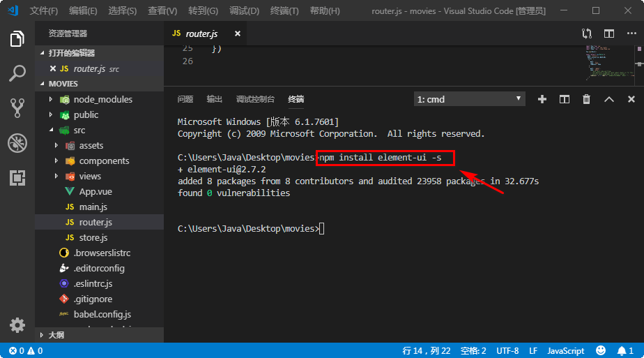Viewport: 644px width, 358px height.
Task: Open the 查看(V) menu
Action: [162, 10]
